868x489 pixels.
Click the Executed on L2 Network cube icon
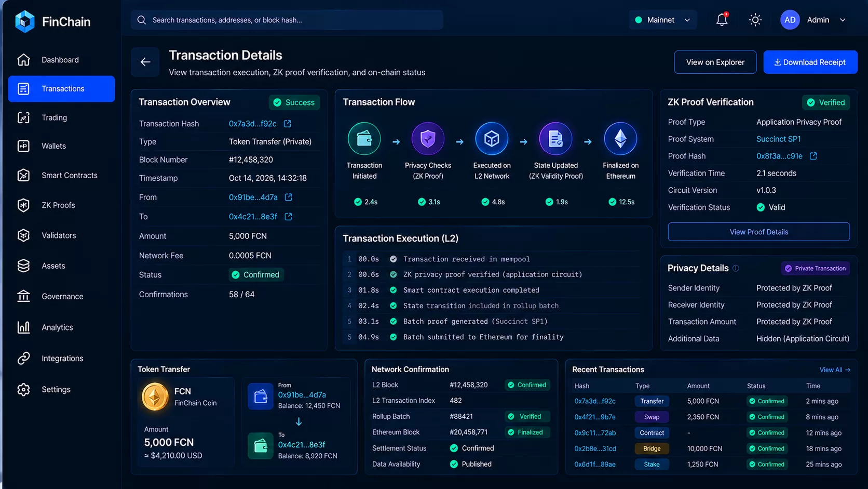click(x=492, y=139)
